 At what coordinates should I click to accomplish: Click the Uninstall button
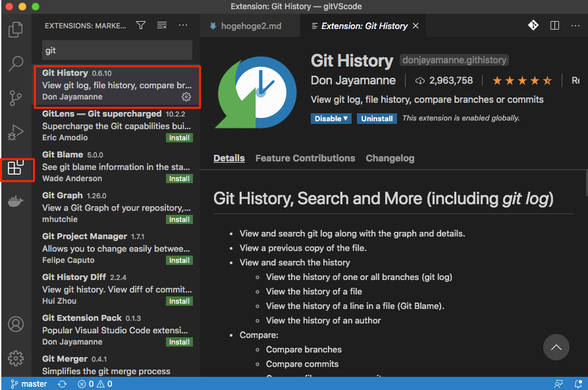[x=377, y=119]
